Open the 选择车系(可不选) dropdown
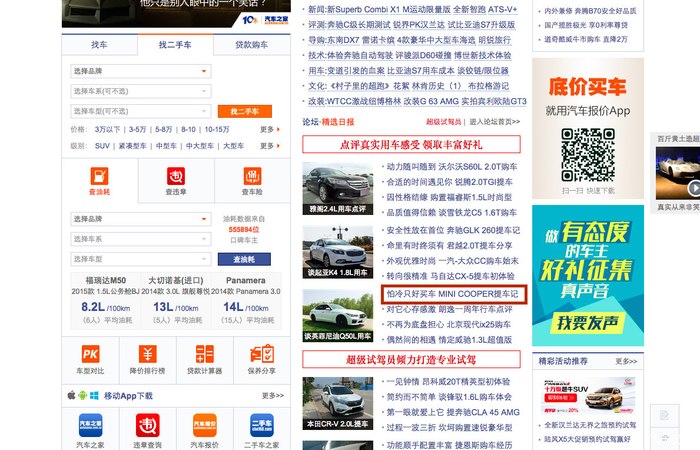700x450 pixels. (140, 91)
